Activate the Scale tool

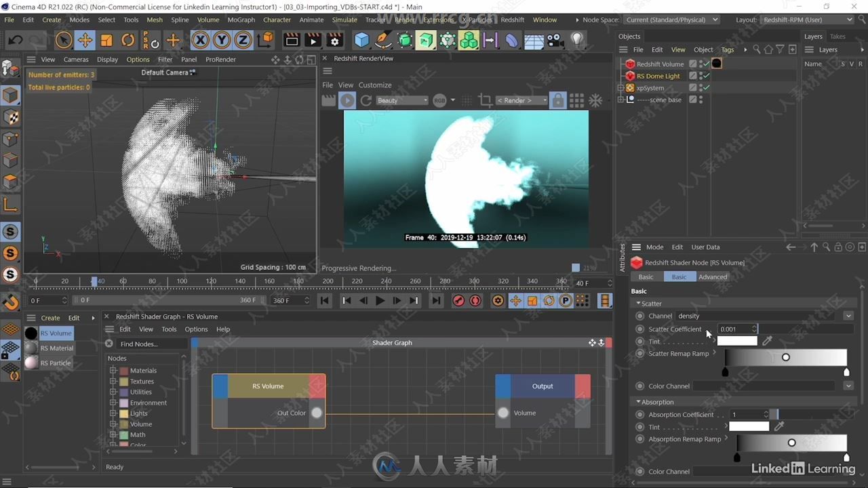coord(106,40)
